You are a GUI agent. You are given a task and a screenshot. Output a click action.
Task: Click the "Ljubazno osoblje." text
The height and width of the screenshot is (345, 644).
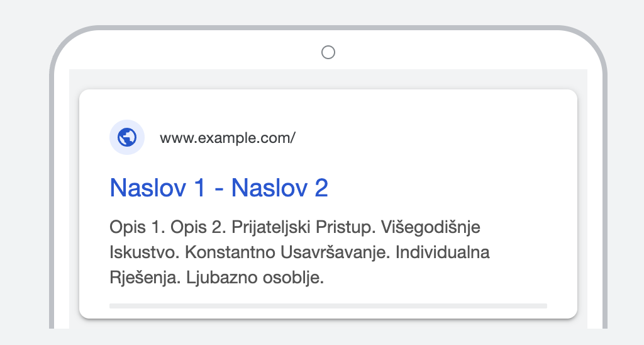(255, 278)
